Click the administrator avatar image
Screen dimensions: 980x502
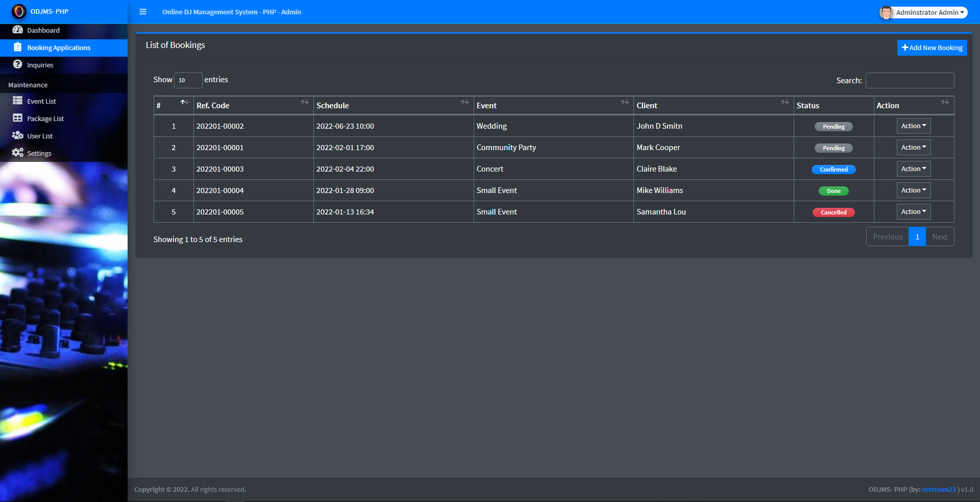(886, 12)
